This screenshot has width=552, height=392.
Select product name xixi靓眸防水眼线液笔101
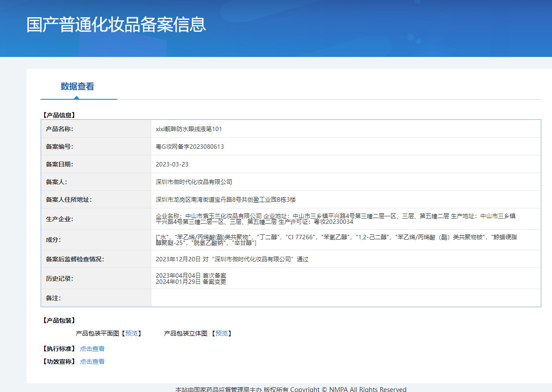click(x=189, y=129)
